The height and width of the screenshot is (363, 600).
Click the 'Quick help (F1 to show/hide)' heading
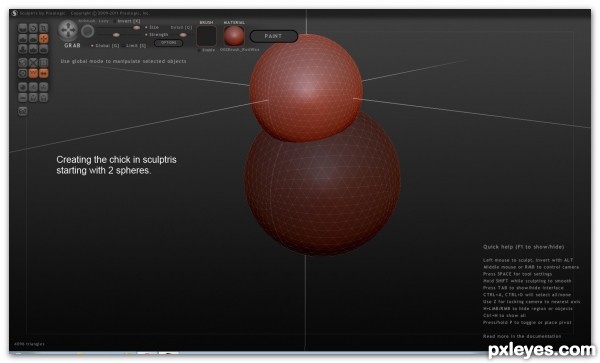click(523, 247)
